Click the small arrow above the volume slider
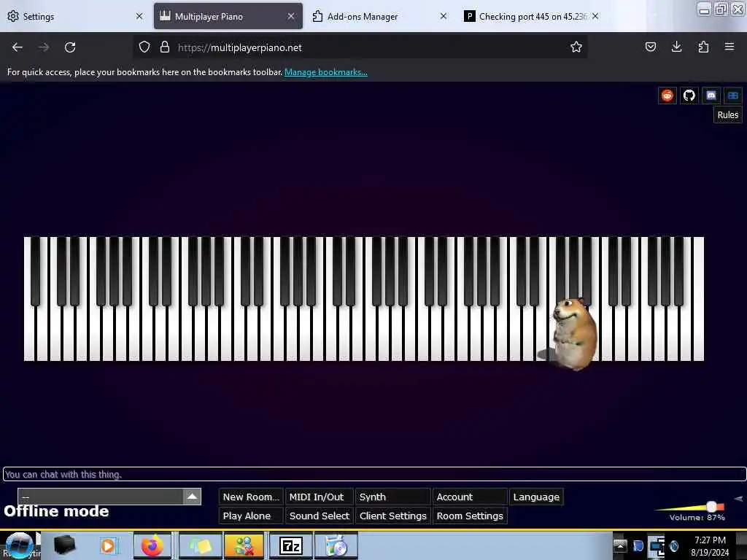The width and height of the screenshot is (747, 560). [x=738, y=499]
